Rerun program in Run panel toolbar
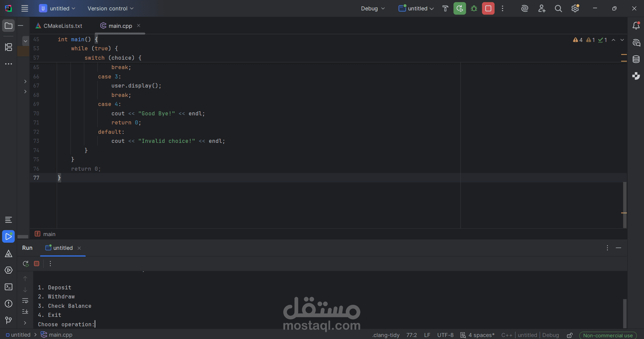 [x=26, y=264]
